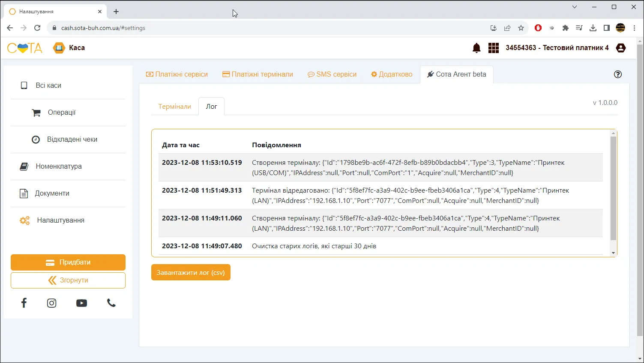This screenshot has width=644, height=363.
Task: Click message Очистка старих логів
Action: [314, 246]
